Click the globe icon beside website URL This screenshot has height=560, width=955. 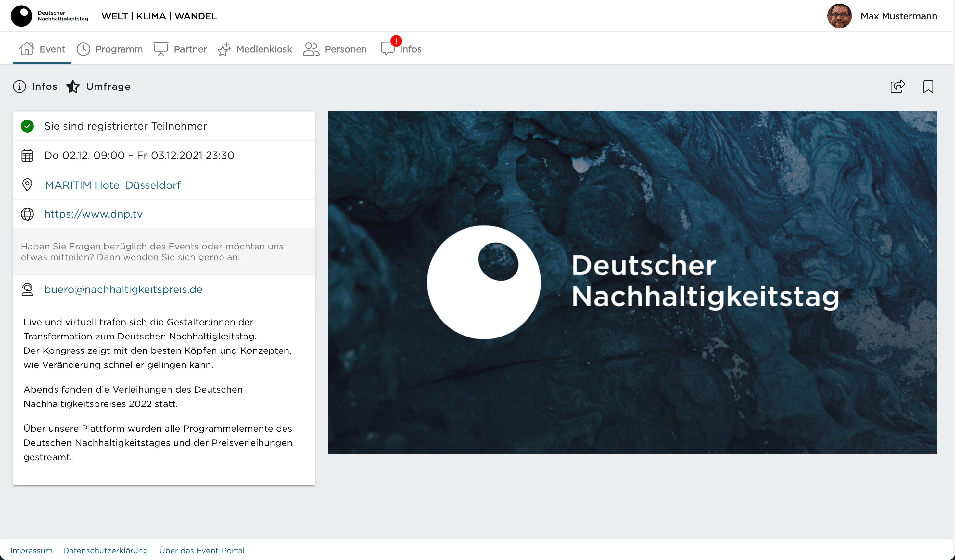[x=27, y=214]
